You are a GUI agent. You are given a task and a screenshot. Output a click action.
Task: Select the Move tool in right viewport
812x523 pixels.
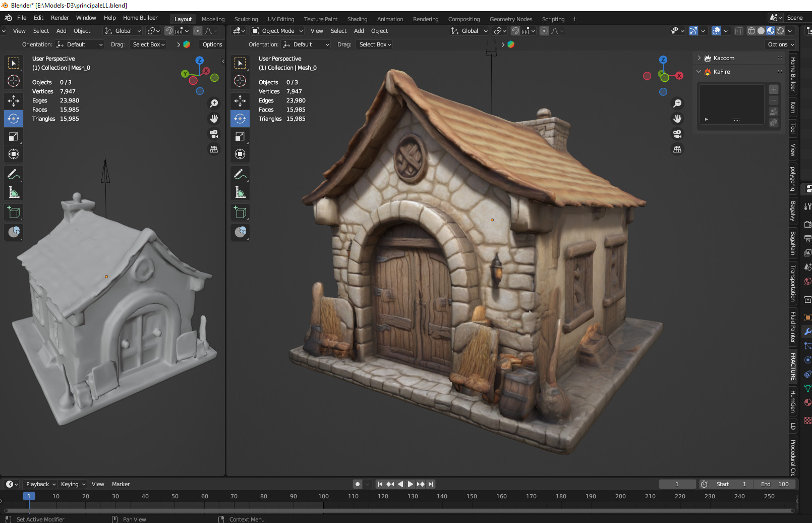tap(240, 101)
